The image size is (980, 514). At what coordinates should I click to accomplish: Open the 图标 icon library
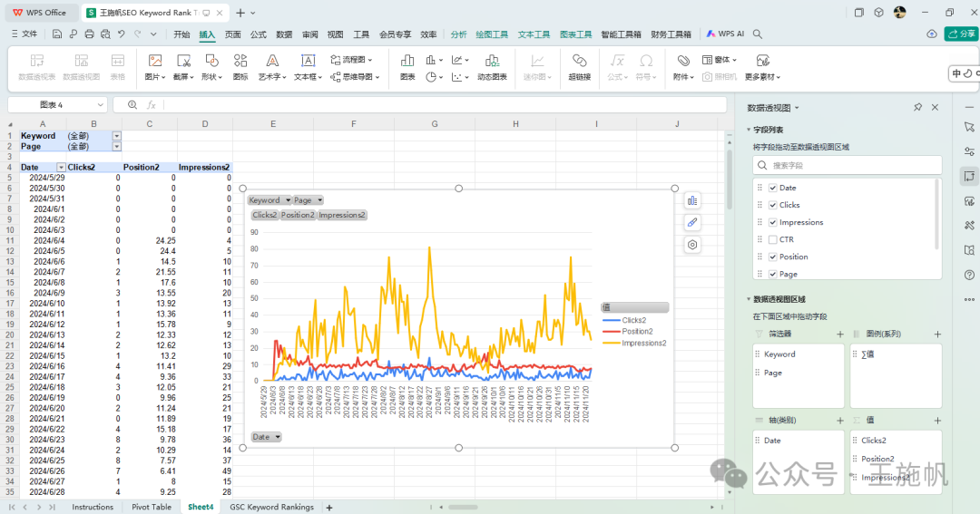pyautogui.click(x=240, y=67)
